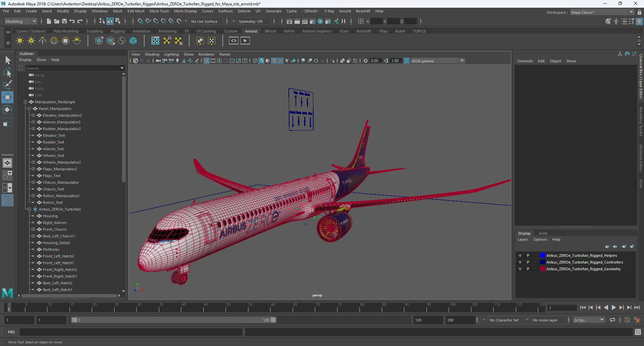
Task: Open the viewport Shading menu
Action: click(x=152, y=54)
